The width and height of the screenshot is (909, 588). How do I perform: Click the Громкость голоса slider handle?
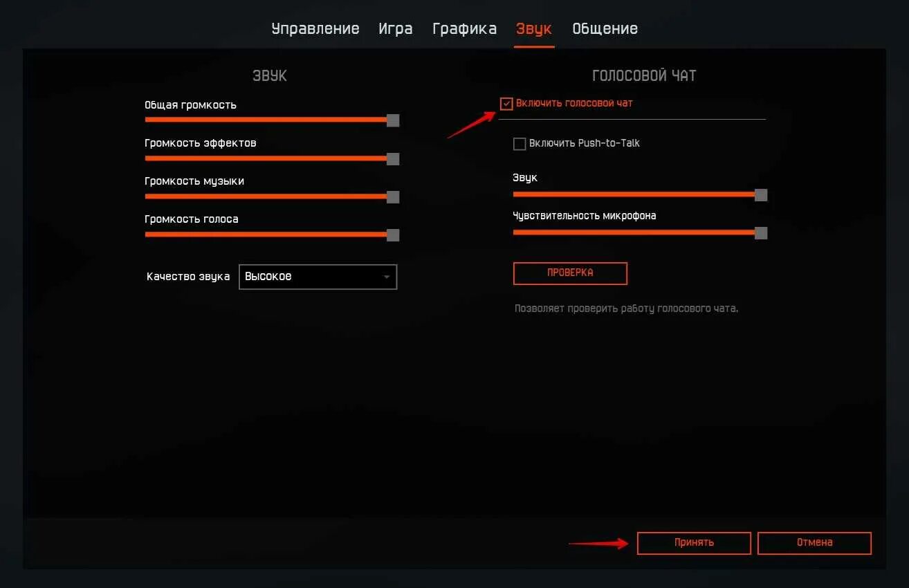click(x=393, y=235)
